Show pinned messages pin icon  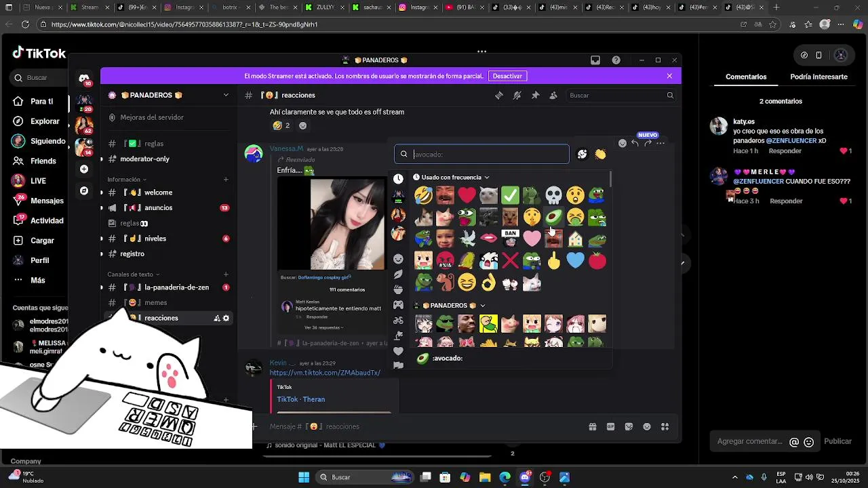point(535,96)
